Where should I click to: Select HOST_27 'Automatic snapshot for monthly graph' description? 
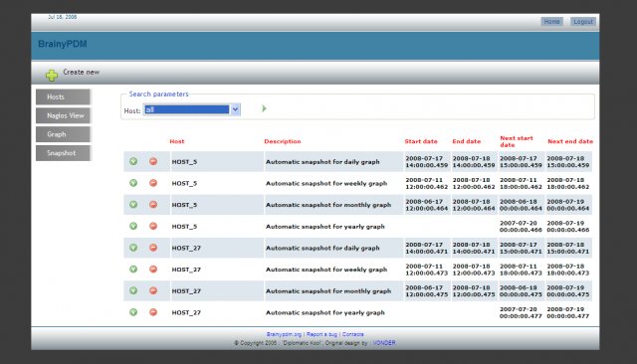pos(328,290)
